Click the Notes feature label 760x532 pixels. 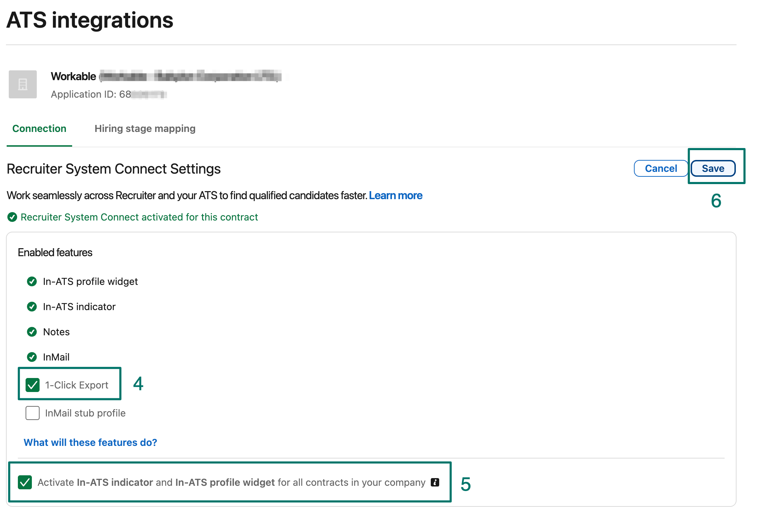coord(56,332)
